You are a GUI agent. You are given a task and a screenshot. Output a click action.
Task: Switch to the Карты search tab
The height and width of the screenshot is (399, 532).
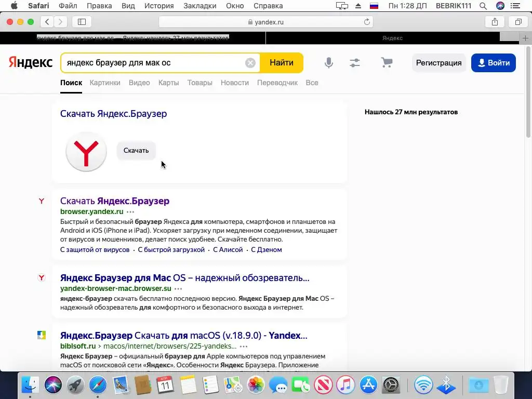(x=169, y=83)
